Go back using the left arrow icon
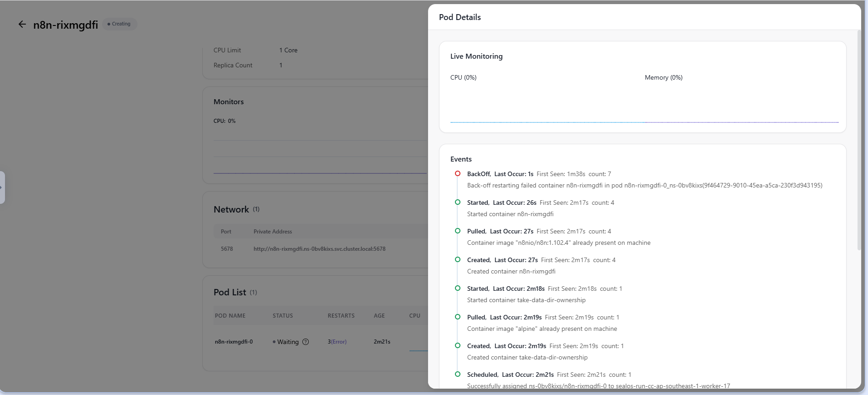 pos(22,24)
